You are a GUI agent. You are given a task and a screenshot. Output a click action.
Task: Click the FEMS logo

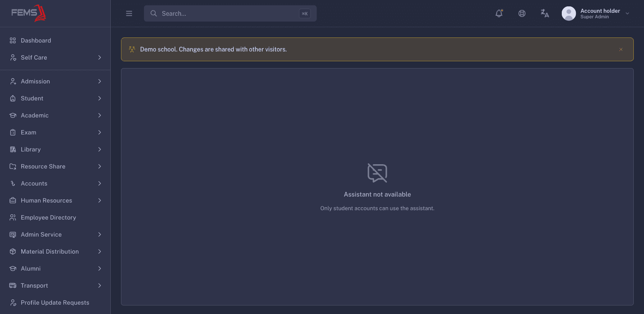click(29, 13)
